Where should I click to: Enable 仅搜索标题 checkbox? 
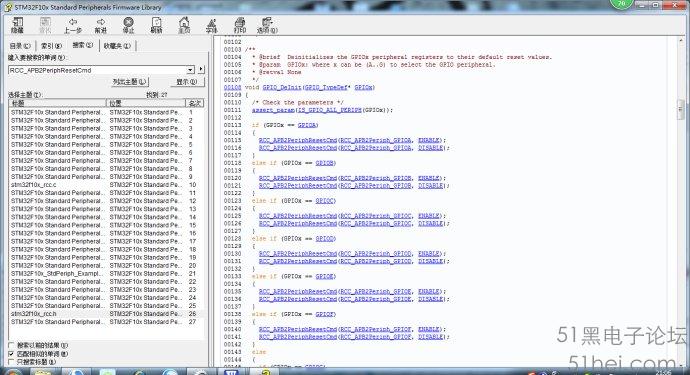11,362
